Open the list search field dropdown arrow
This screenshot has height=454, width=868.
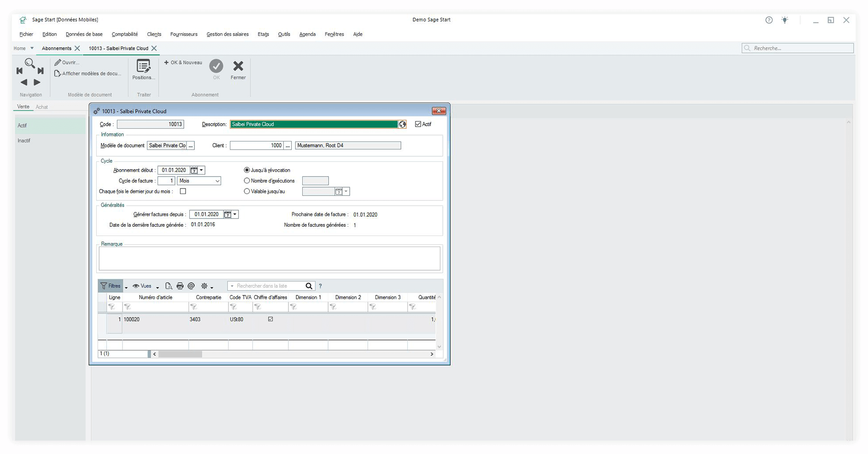tap(232, 286)
